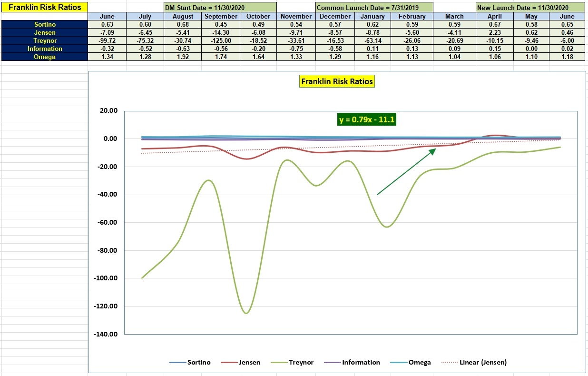Click the New Launch Date = 11/30/2020 cell
This screenshot has height=376, width=588.
point(530,8)
